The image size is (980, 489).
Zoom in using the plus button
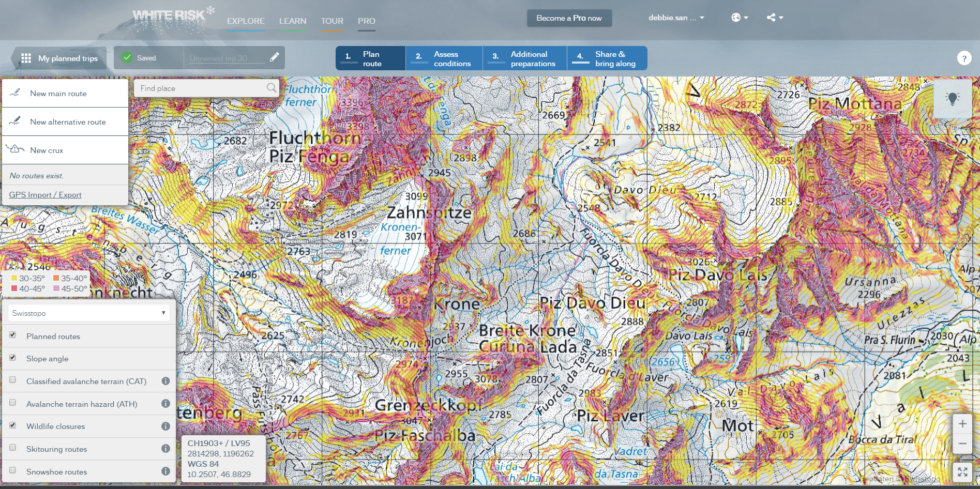[x=962, y=424]
